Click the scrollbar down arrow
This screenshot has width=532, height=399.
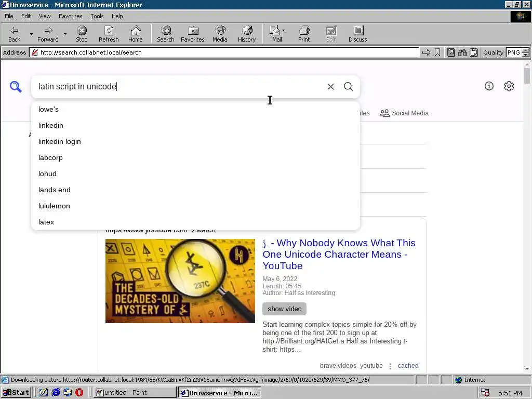point(527,369)
